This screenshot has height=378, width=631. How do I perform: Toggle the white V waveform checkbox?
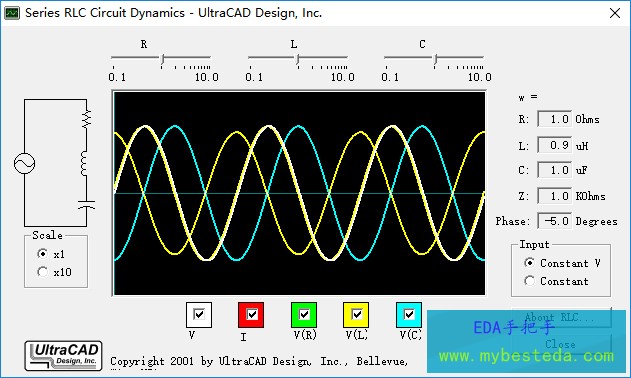pos(199,314)
